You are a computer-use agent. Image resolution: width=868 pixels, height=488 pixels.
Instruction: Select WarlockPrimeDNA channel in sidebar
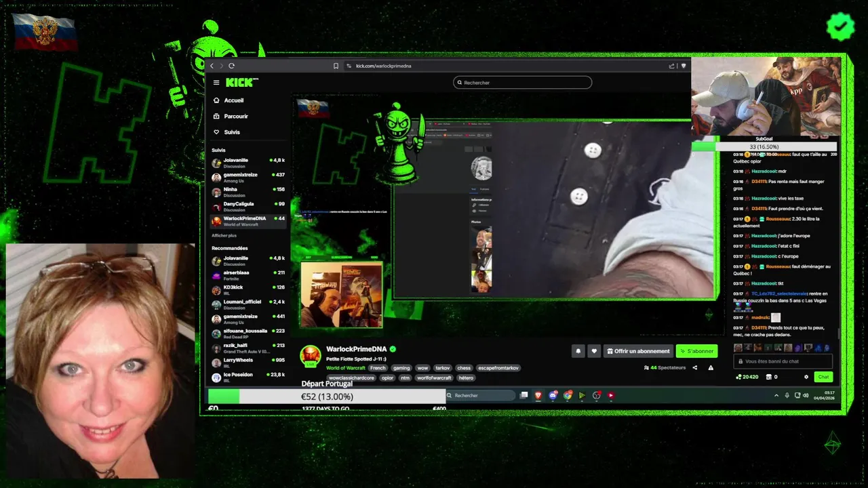click(248, 221)
